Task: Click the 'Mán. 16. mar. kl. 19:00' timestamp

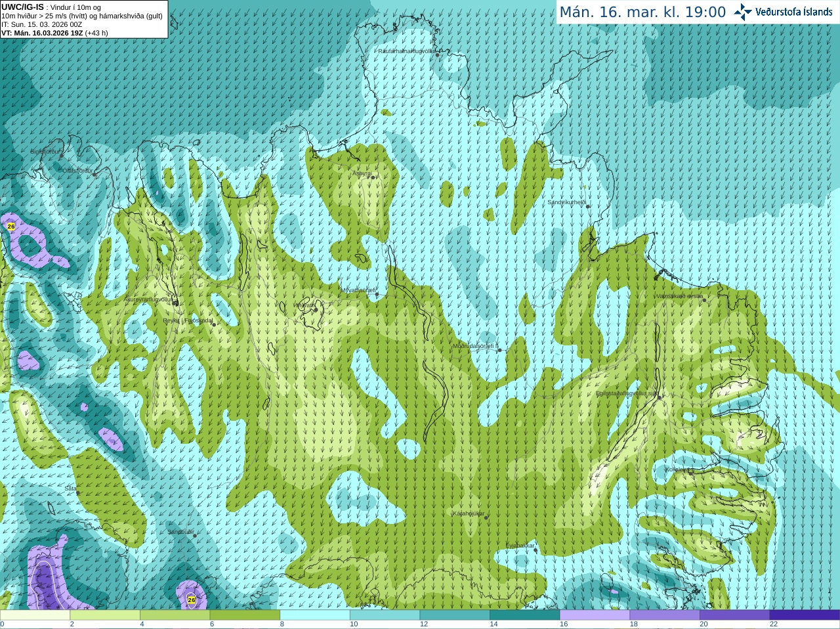Action: point(642,12)
